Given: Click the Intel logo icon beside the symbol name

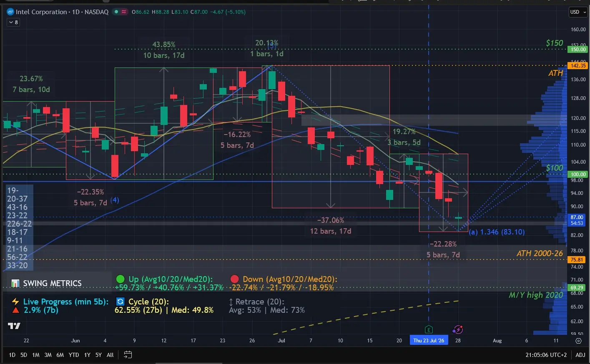Looking at the screenshot, I should pyautogui.click(x=10, y=12).
